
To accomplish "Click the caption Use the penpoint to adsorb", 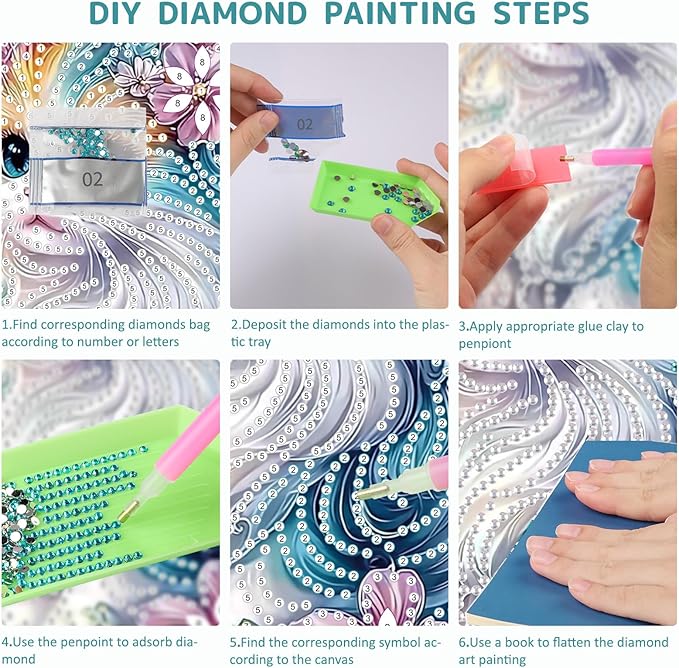I will [x=100, y=651].
